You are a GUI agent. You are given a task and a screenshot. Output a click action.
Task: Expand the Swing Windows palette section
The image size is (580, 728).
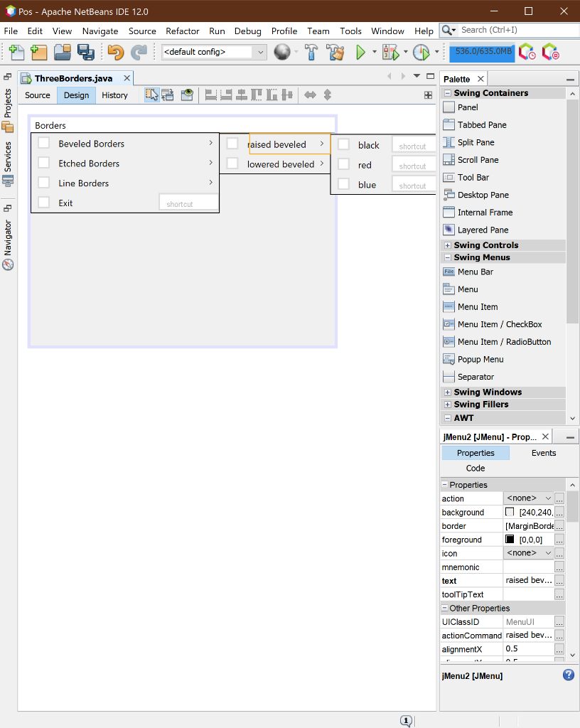tap(448, 392)
